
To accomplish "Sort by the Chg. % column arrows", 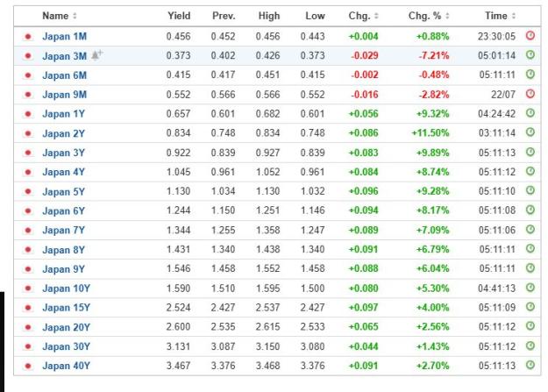I will [x=447, y=16].
